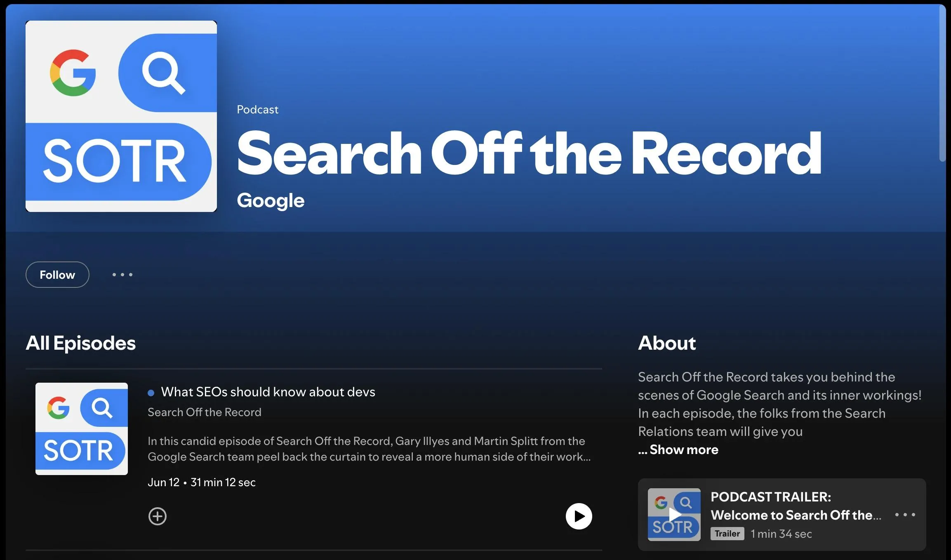Viewport: 951px width, 560px height.
Task: Click 'Search Off the Record' show link under episode
Action: click(x=205, y=412)
